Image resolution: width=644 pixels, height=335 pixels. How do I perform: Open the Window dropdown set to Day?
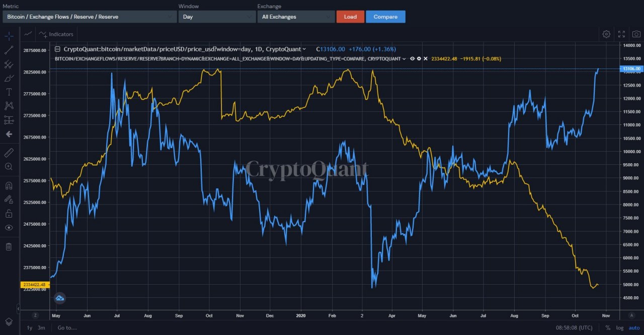click(217, 17)
